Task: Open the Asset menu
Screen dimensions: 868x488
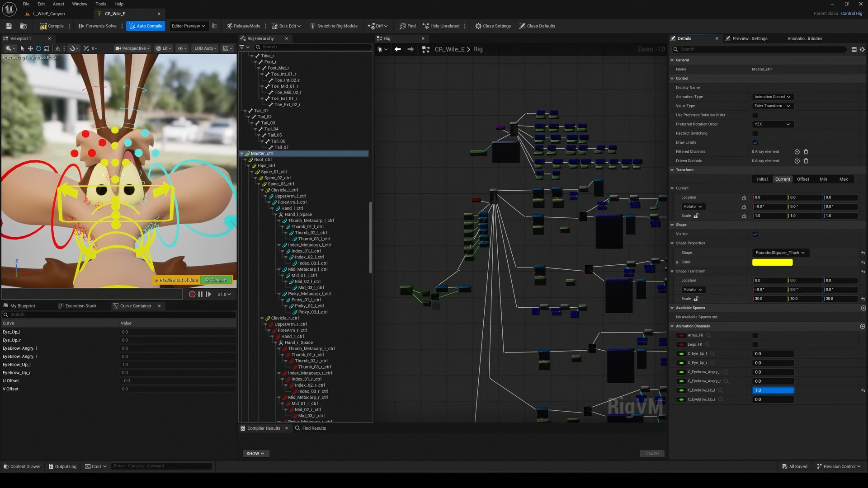Action: (58, 4)
